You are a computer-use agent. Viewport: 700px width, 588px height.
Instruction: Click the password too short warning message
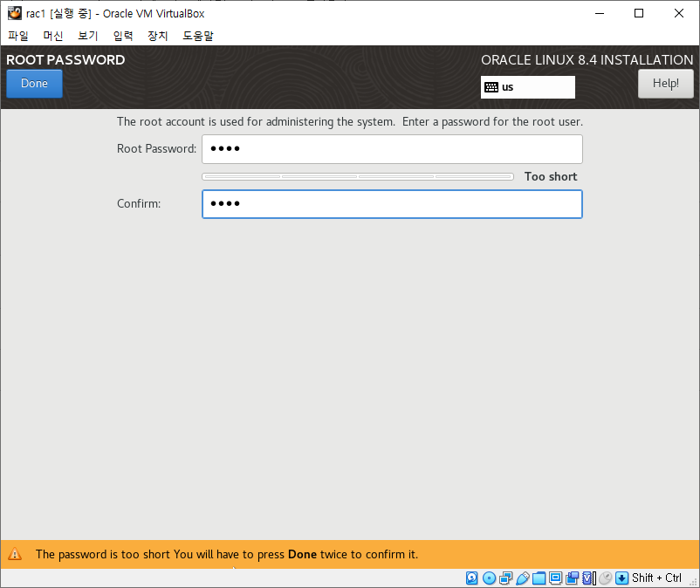point(227,555)
